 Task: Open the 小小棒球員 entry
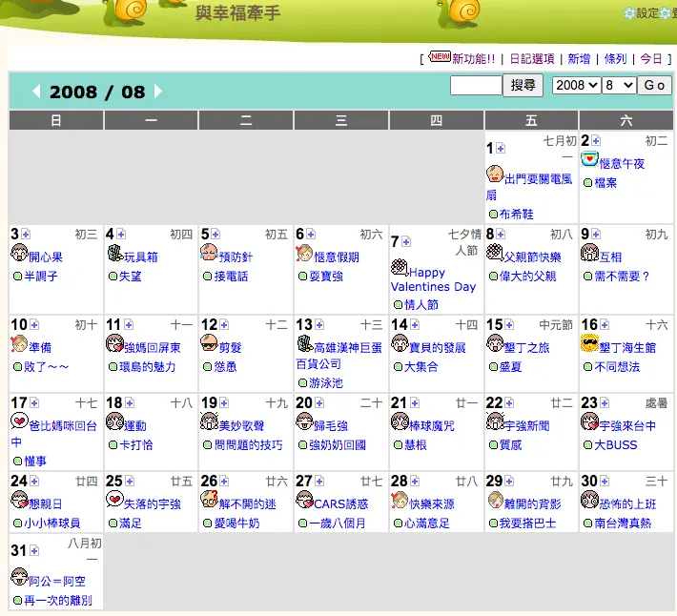tap(52, 524)
